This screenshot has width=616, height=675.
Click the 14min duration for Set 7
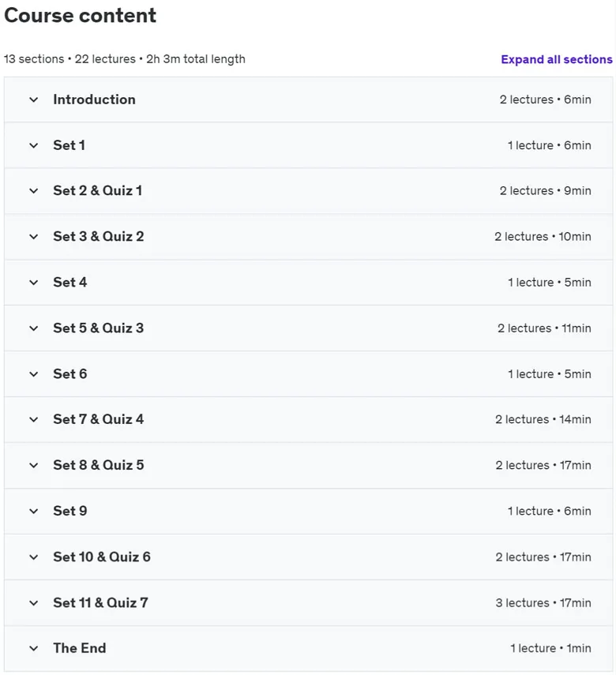tap(575, 420)
